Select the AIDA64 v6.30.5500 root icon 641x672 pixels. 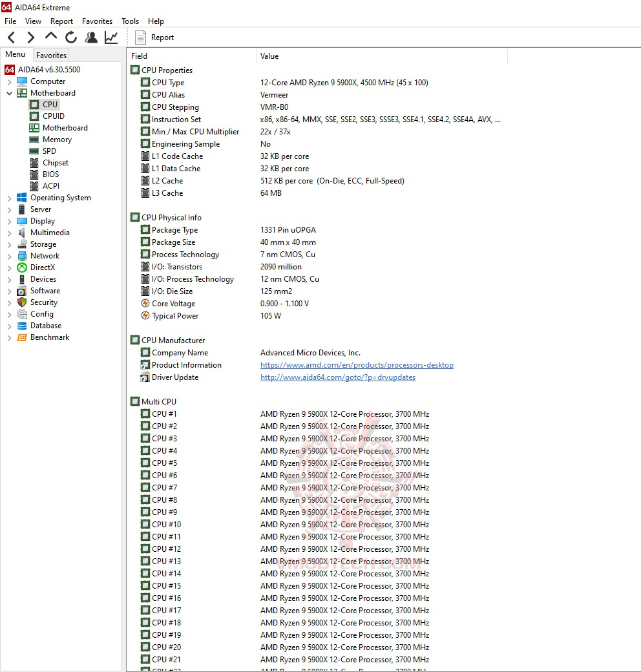click(10, 69)
